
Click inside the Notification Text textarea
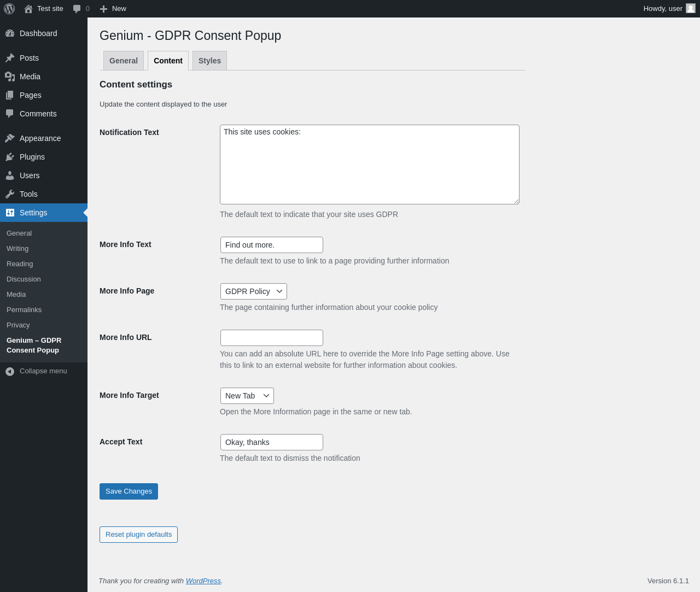(x=370, y=165)
